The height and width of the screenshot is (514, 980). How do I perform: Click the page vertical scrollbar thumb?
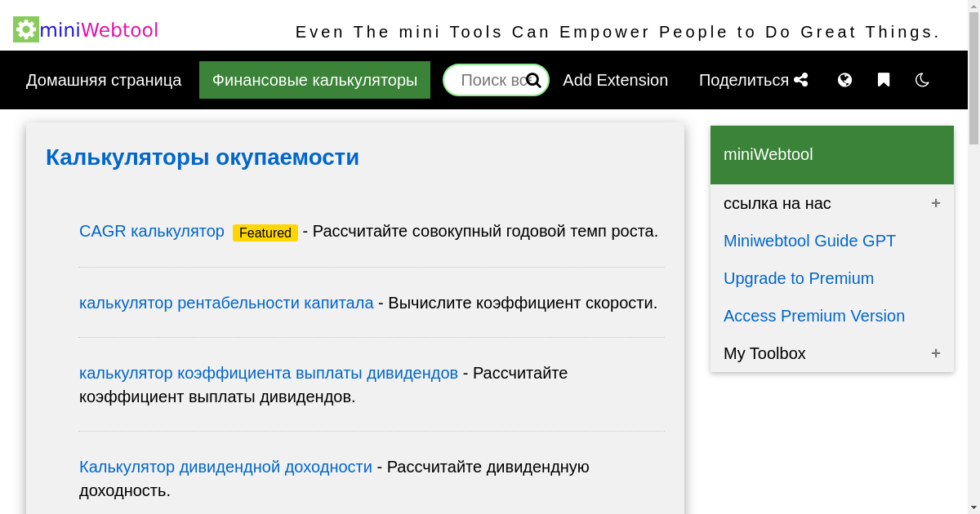point(973,78)
